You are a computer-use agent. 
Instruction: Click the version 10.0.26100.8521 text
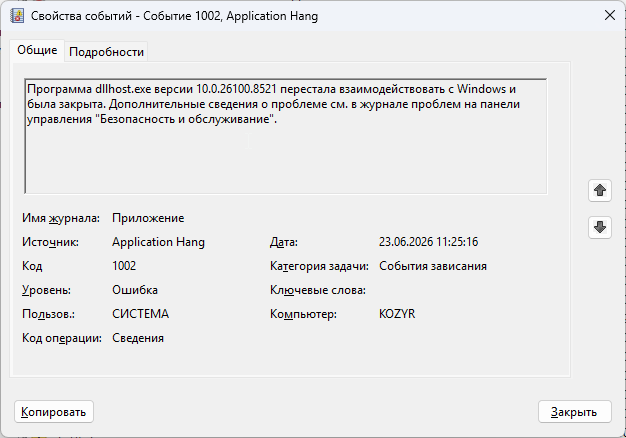click(236, 89)
